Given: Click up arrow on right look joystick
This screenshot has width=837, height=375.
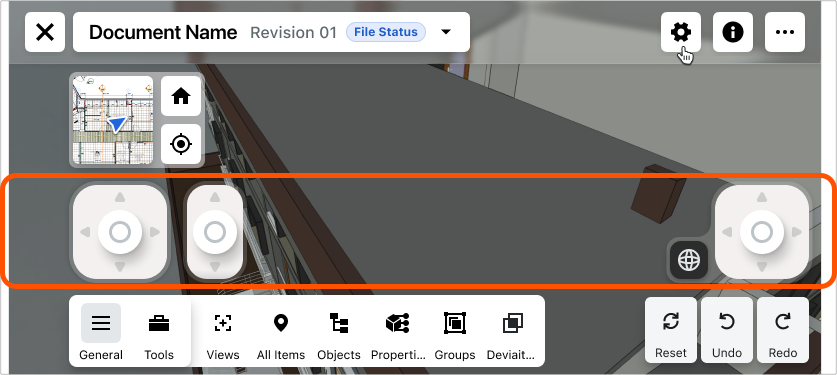Looking at the screenshot, I should point(762,197).
